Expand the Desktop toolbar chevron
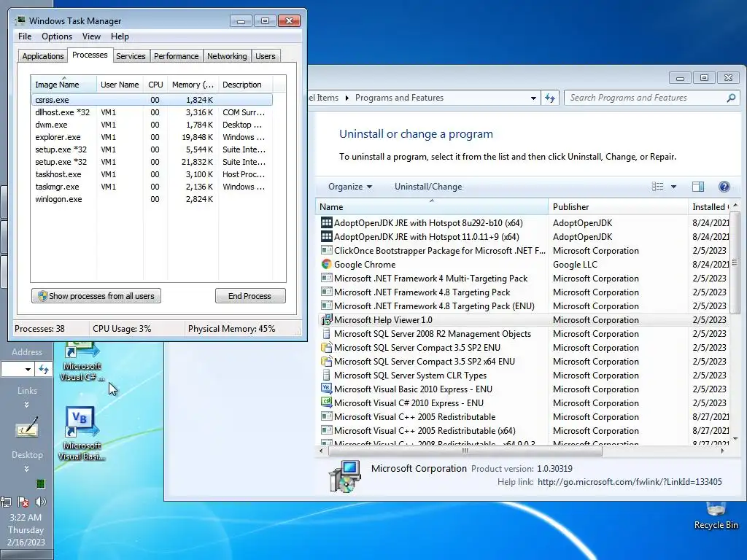The height and width of the screenshot is (560, 747). [x=27, y=469]
